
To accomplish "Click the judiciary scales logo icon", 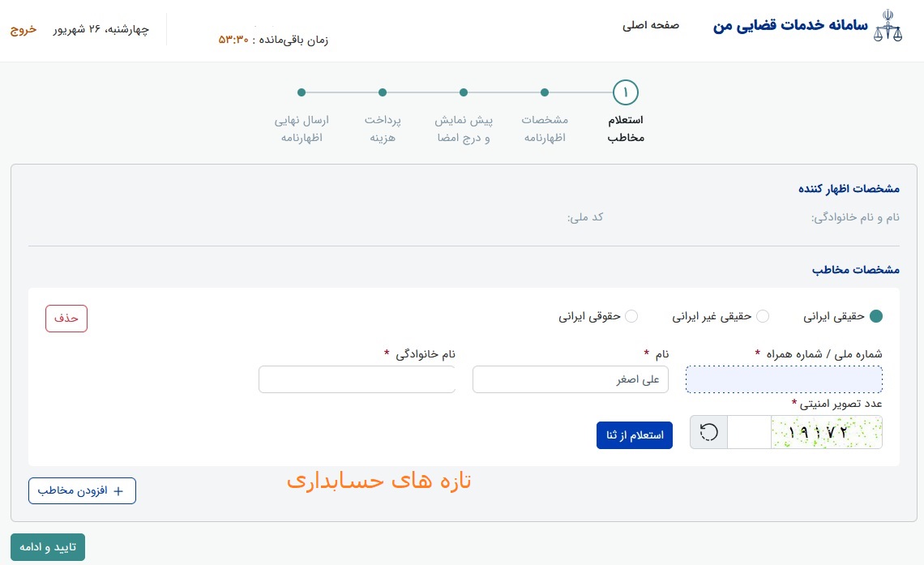I will tap(888, 28).
